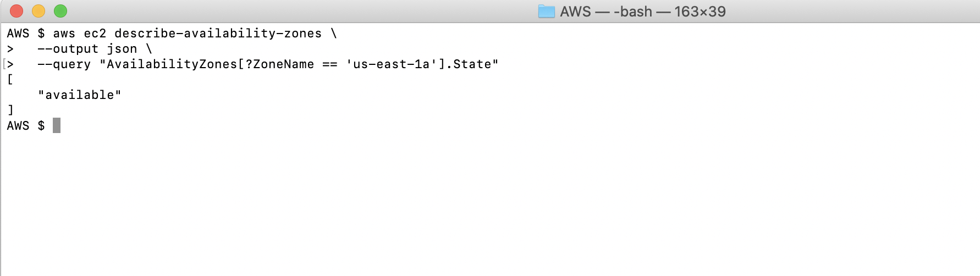Click the yellow minimize window button
This screenshot has height=276, width=980.
(x=38, y=11)
